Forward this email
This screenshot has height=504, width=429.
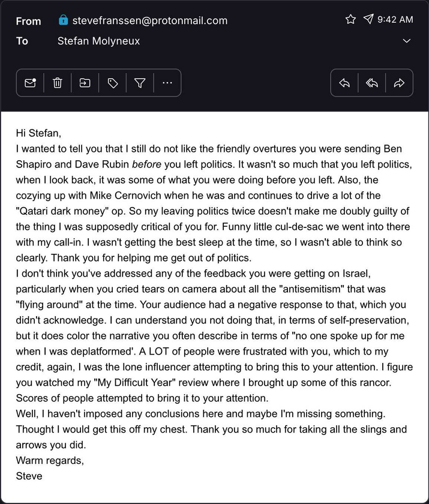pos(399,83)
